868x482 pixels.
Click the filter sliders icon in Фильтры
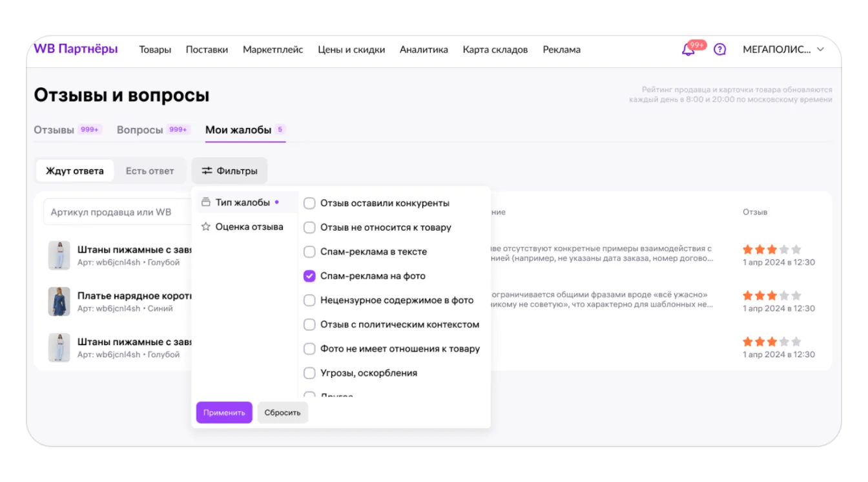tap(207, 171)
